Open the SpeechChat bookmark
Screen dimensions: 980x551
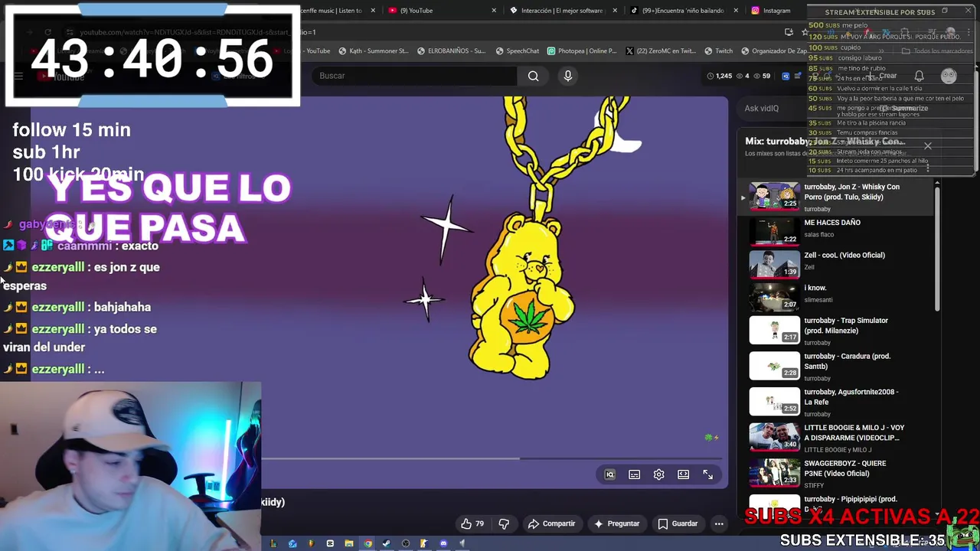(x=517, y=51)
